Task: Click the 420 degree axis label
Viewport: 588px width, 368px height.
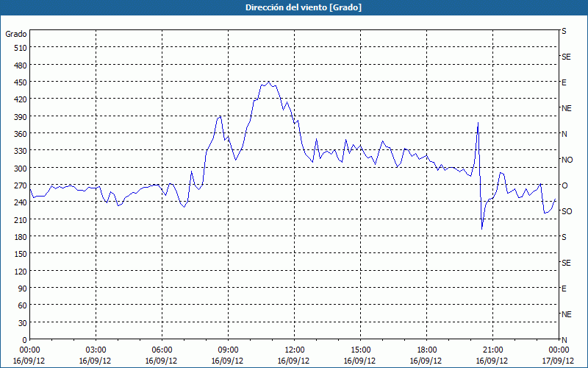Action: tap(21, 99)
